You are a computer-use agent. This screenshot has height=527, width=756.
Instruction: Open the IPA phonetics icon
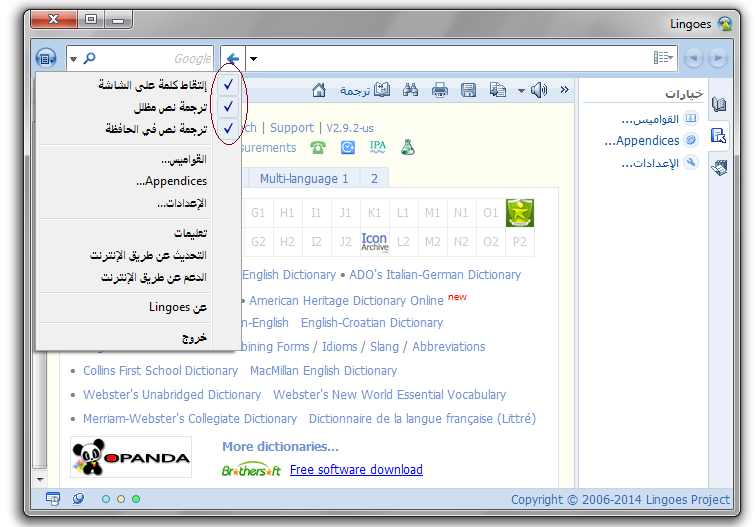click(378, 147)
